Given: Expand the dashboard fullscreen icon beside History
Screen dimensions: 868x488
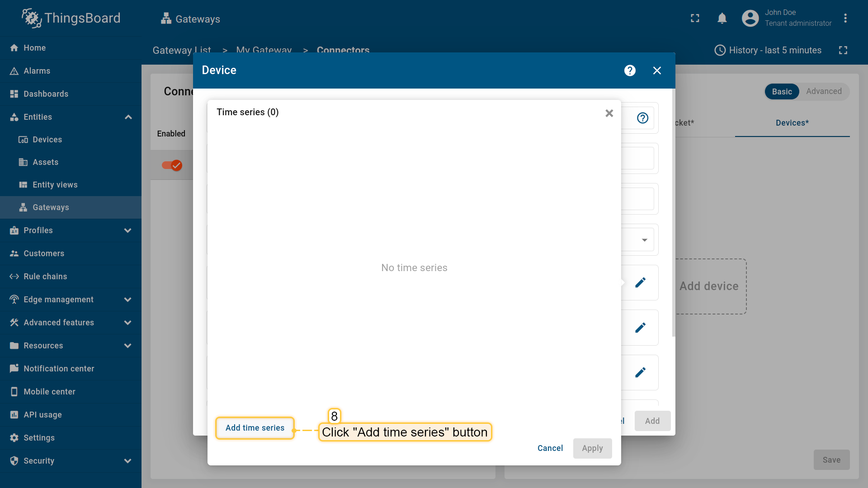Looking at the screenshot, I should pyautogui.click(x=843, y=50).
